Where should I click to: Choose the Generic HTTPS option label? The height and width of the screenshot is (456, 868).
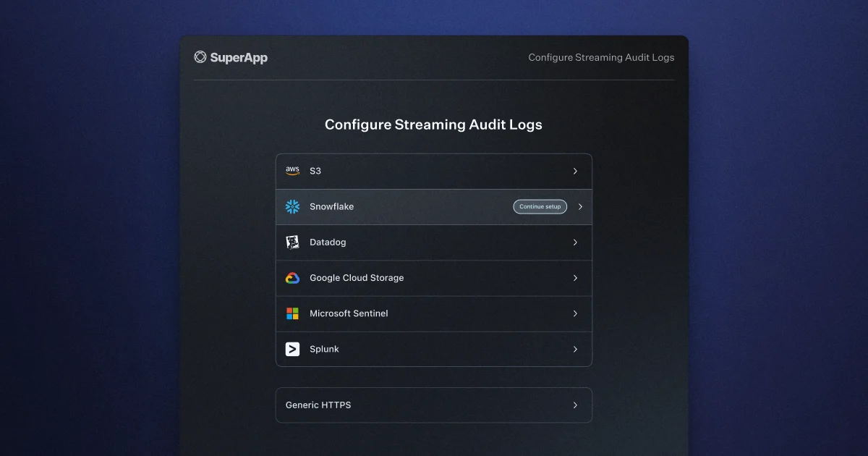click(318, 405)
